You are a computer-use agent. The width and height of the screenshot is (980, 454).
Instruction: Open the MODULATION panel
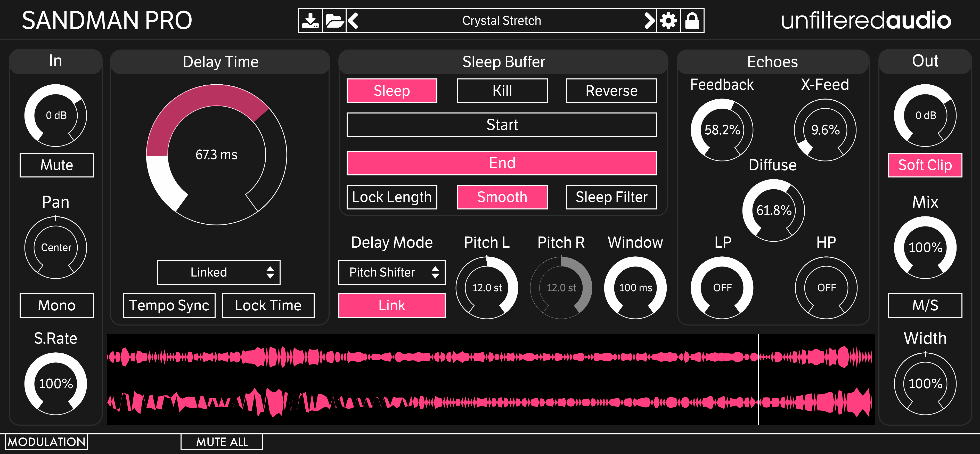click(46, 442)
